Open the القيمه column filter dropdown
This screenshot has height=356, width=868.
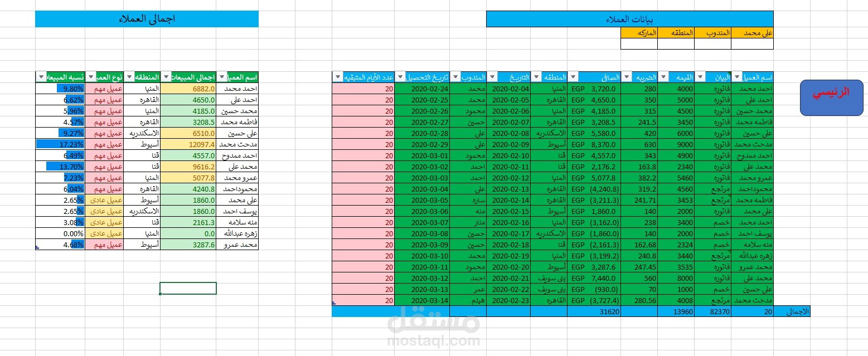(663, 77)
